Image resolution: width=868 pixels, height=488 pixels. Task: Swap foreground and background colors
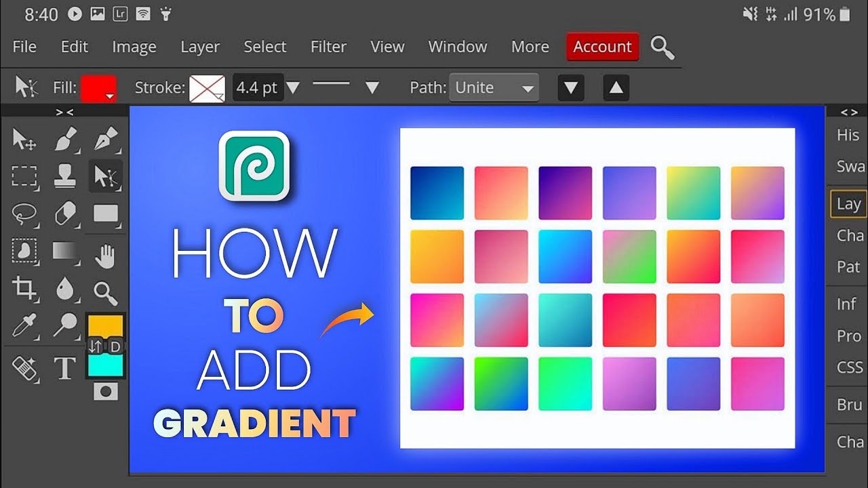coord(96,346)
